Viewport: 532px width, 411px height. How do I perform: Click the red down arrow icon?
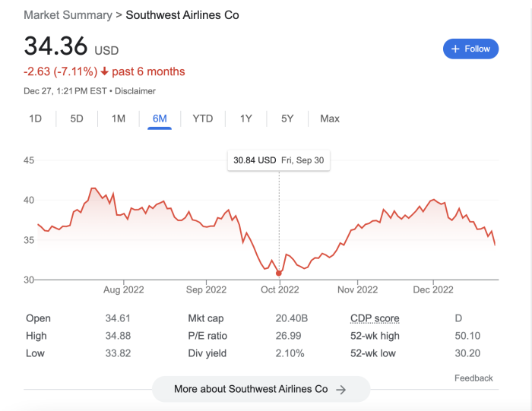pos(105,71)
